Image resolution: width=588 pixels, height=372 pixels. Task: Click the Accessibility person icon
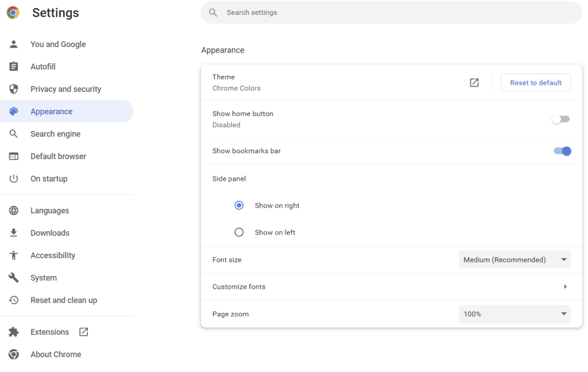[x=14, y=255]
